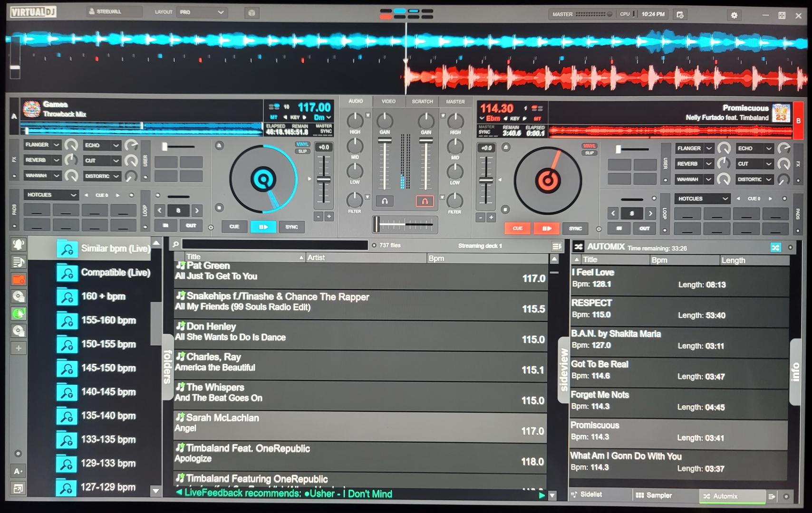Screen dimensions: 812x513
Task: Click the sidebar green globe icon
Action: [x=19, y=313]
